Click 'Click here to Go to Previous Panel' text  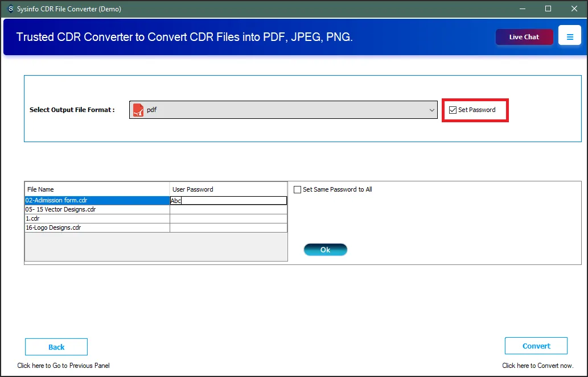click(63, 366)
